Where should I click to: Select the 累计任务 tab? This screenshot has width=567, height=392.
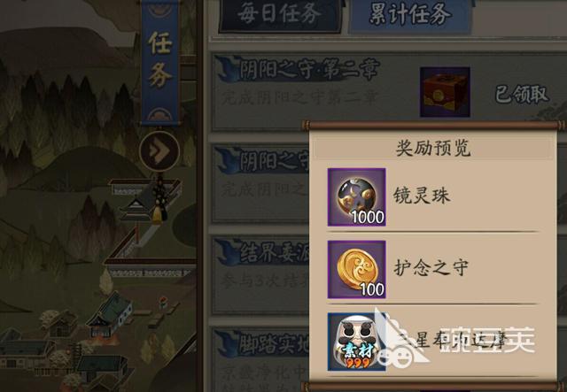[x=410, y=15]
